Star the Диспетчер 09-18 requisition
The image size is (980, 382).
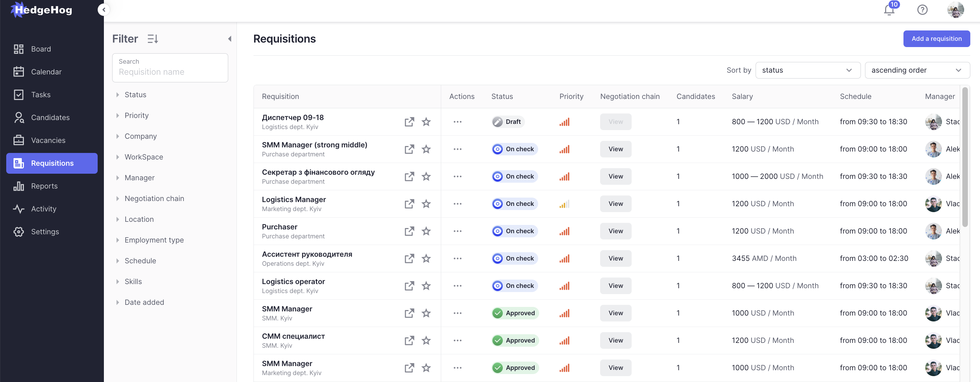(x=426, y=122)
